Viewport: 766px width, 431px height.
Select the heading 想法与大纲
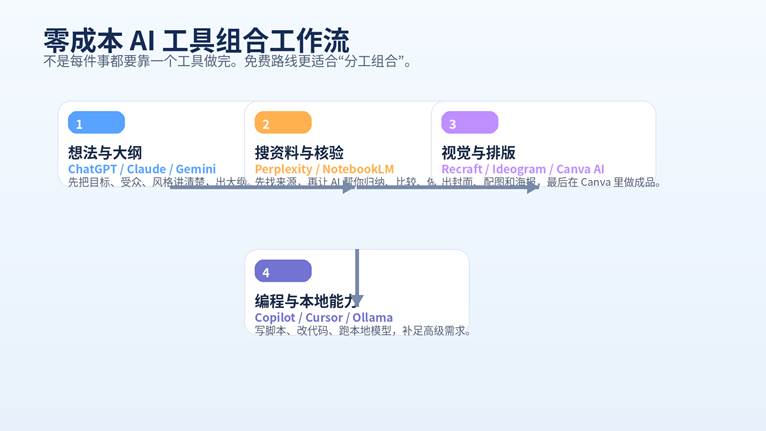coord(105,152)
